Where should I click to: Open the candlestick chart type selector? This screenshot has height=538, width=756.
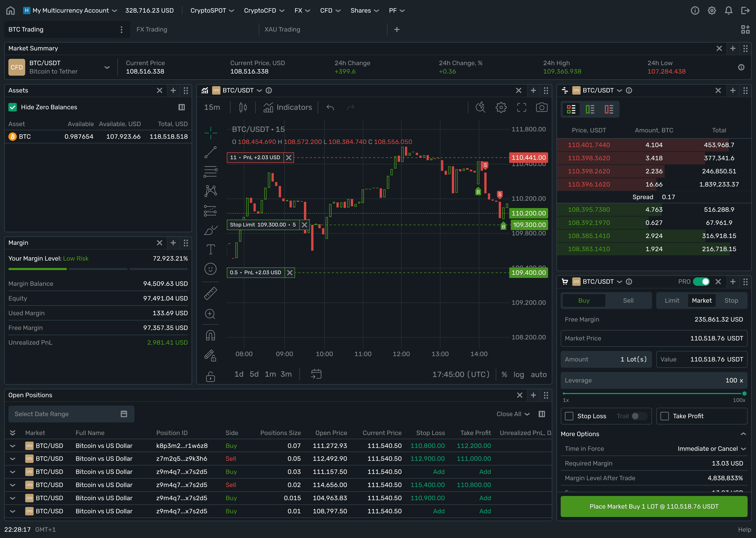(243, 107)
